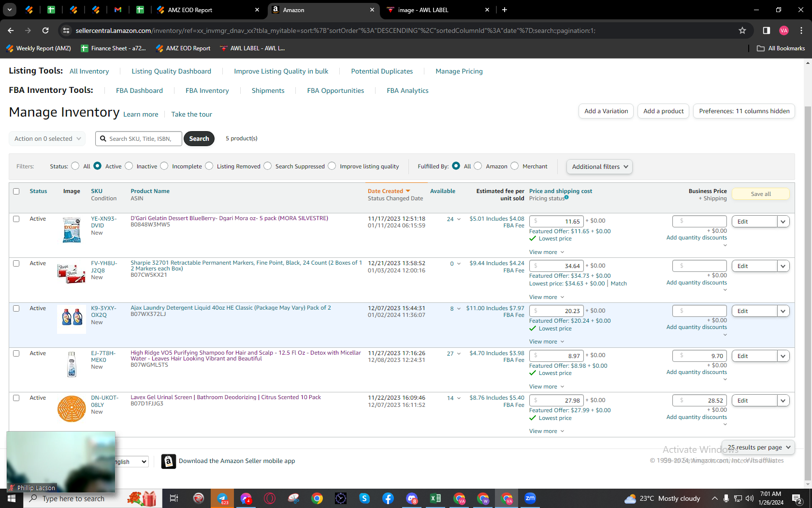Image resolution: width=812 pixels, height=508 pixels.
Task: Open the Listing Quality Dashboard tool
Action: coord(172,71)
